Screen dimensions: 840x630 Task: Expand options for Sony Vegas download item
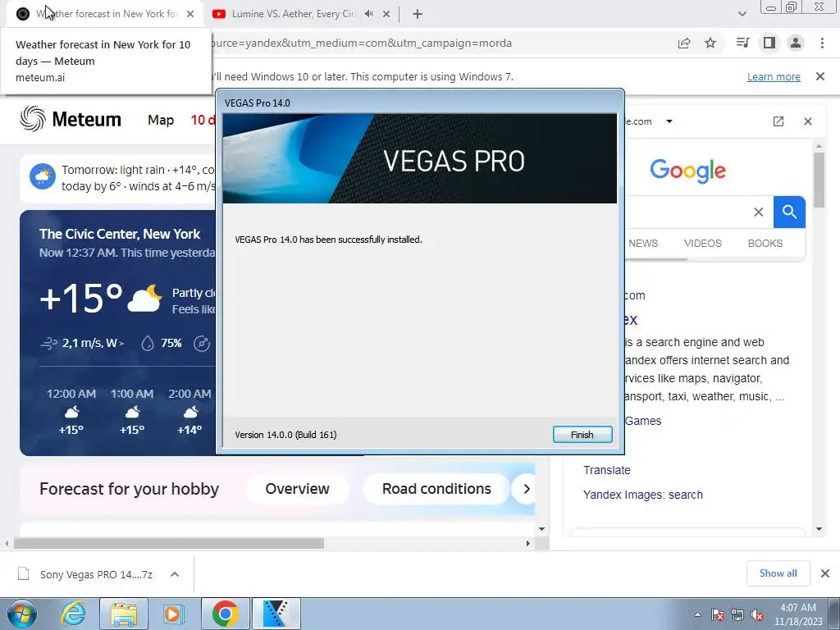pos(175,574)
